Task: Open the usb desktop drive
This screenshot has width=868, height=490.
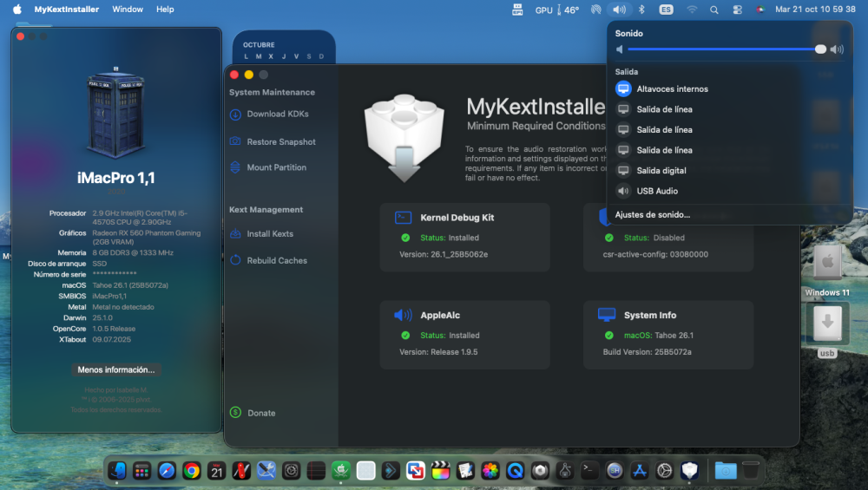Action: pos(827,330)
